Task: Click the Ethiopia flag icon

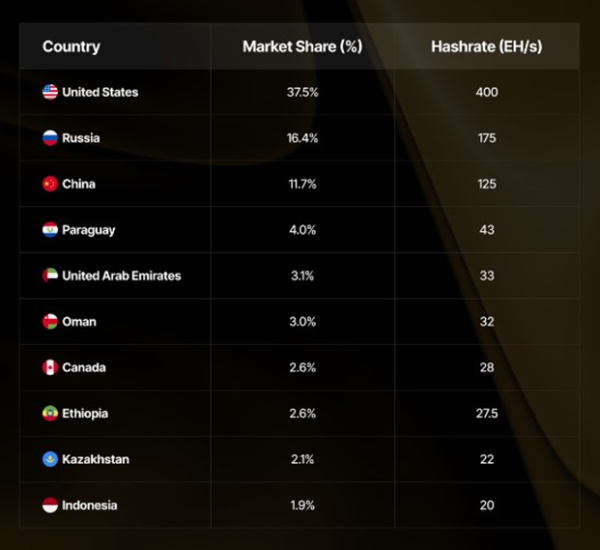Action: [50, 413]
